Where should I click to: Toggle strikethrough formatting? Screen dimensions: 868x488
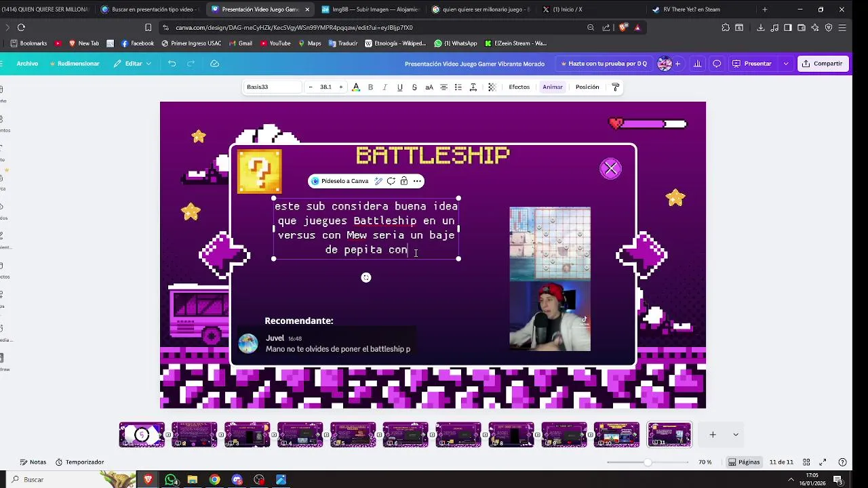click(414, 87)
